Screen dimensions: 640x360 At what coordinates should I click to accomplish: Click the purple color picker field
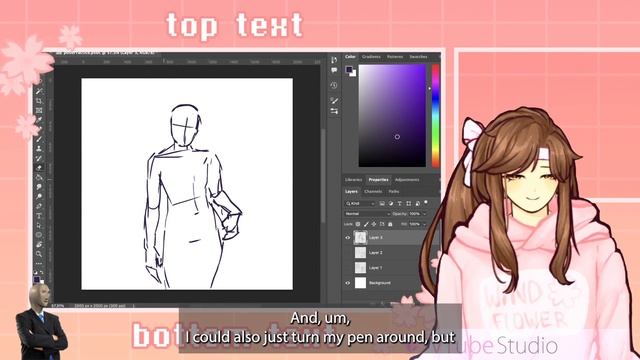point(392,116)
